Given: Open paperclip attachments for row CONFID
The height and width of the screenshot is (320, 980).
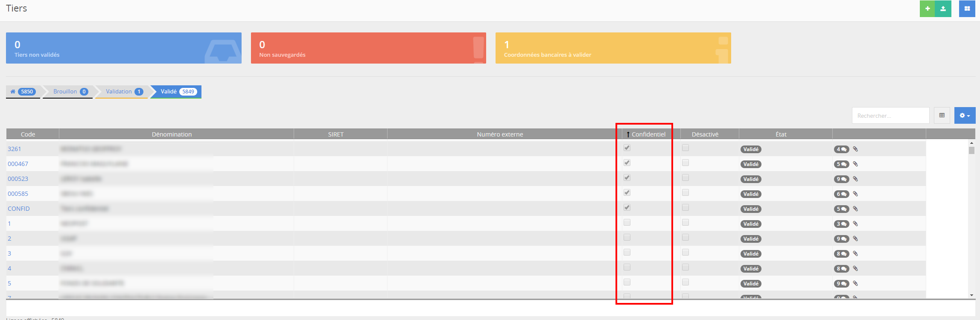Looking at the screenshot, I should (x=855, y=209).
